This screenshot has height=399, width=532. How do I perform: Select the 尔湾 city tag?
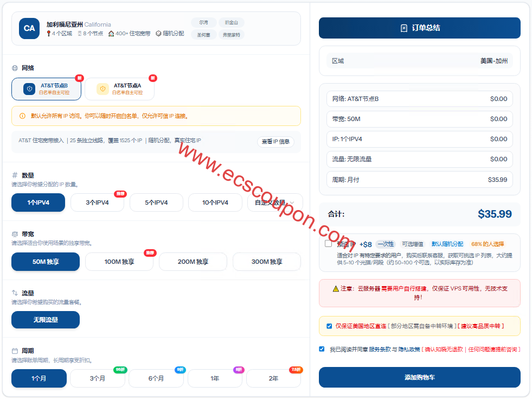point(203,23)
